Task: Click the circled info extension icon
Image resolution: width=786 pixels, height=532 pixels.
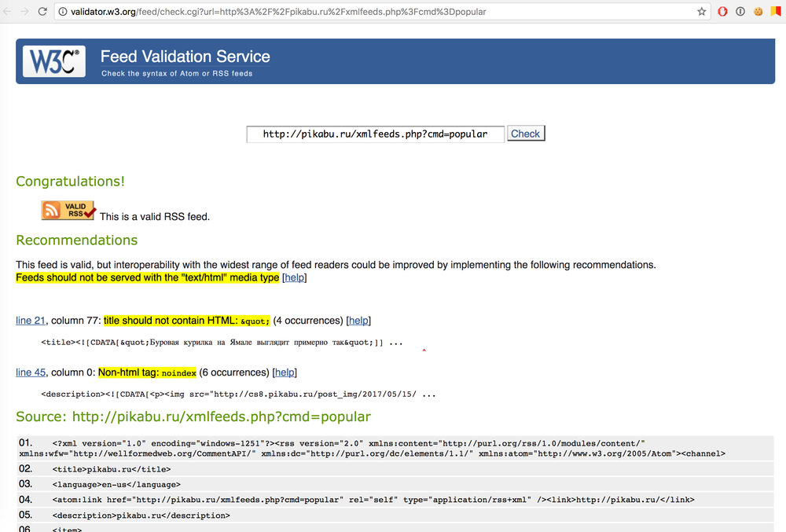Action: [740, 12]
